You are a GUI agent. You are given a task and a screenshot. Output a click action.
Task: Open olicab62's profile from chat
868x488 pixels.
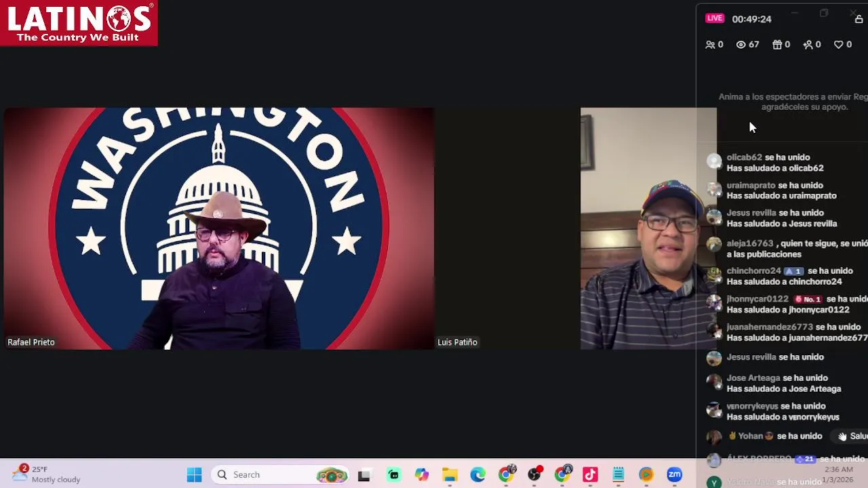pos(744,157)
